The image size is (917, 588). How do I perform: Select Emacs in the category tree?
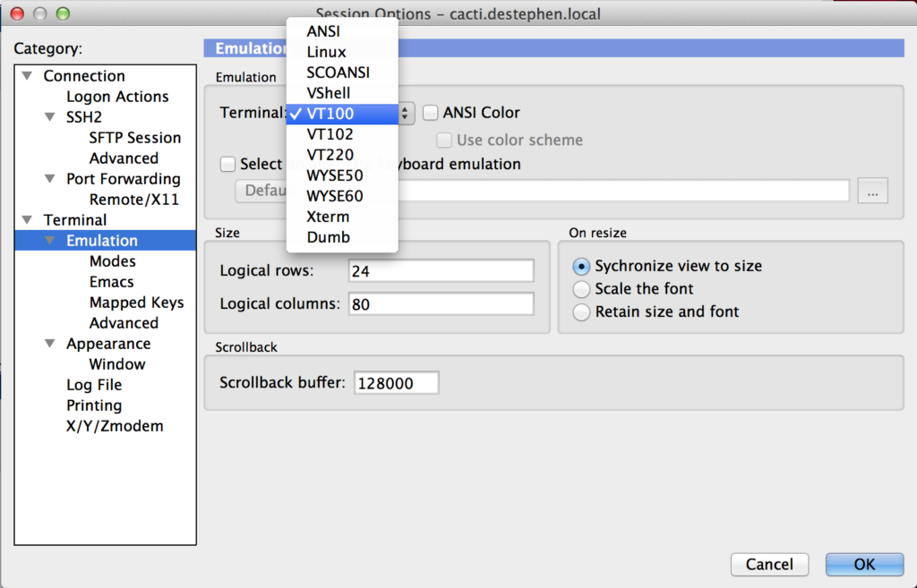(x=112, y=282)
